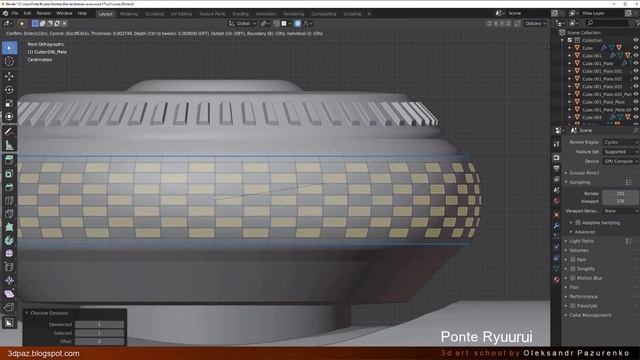
Task: Select the Scale tool
Action: pos(9,104)
